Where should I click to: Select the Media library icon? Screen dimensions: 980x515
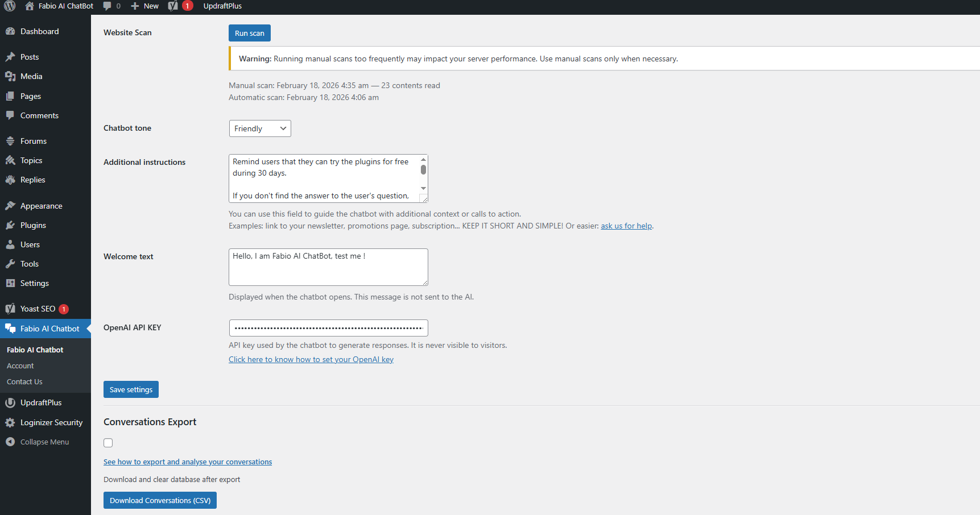(x=11, y=76)
